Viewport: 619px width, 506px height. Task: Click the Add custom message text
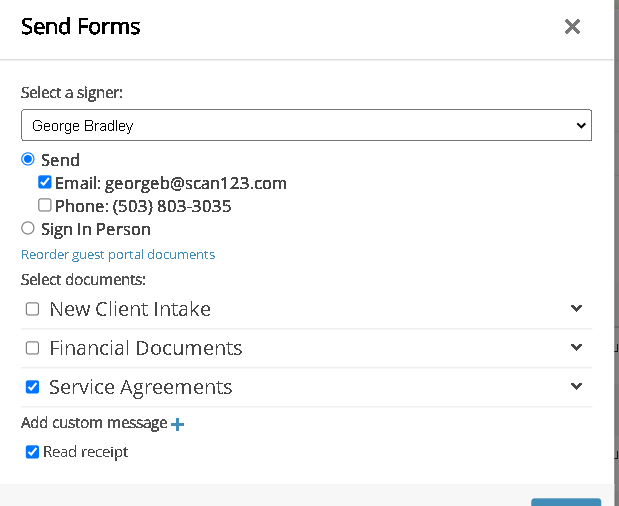[x=94, y=423]
